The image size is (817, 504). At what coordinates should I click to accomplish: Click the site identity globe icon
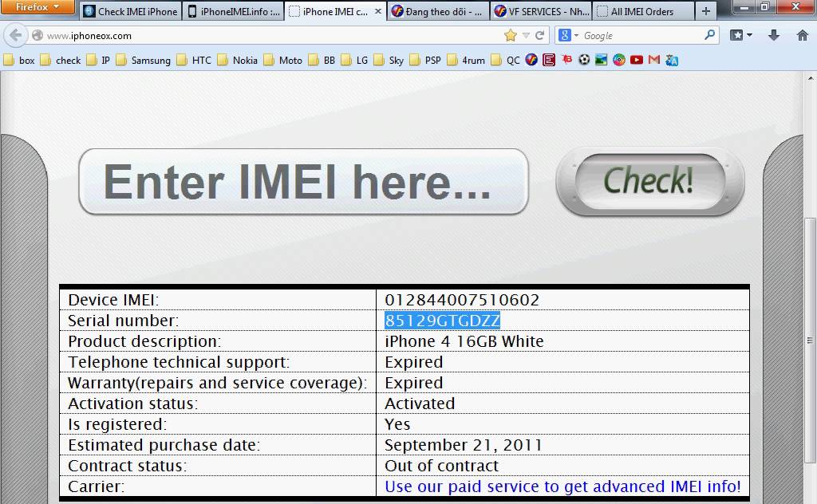click(37, 35)
